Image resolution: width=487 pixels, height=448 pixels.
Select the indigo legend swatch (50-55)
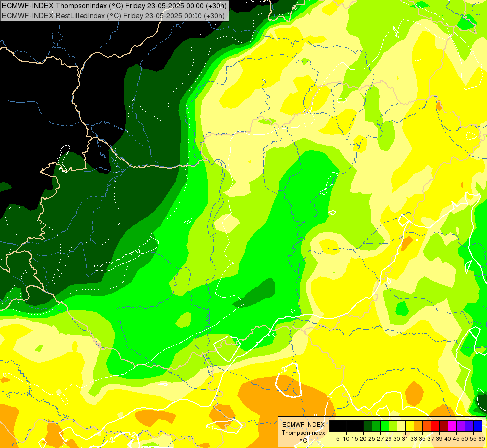point(469,426)
